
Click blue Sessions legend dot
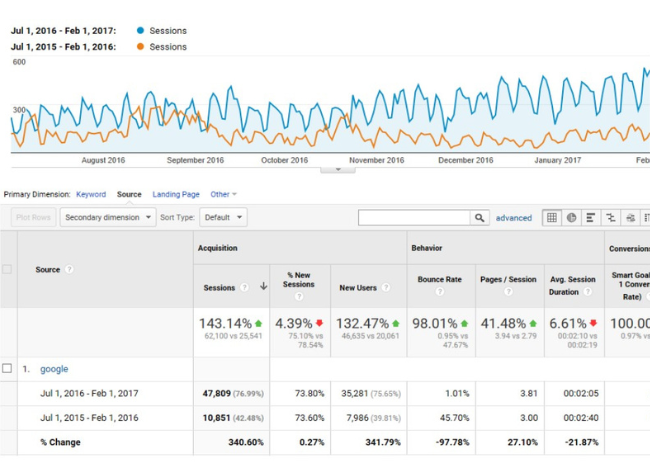141,30
